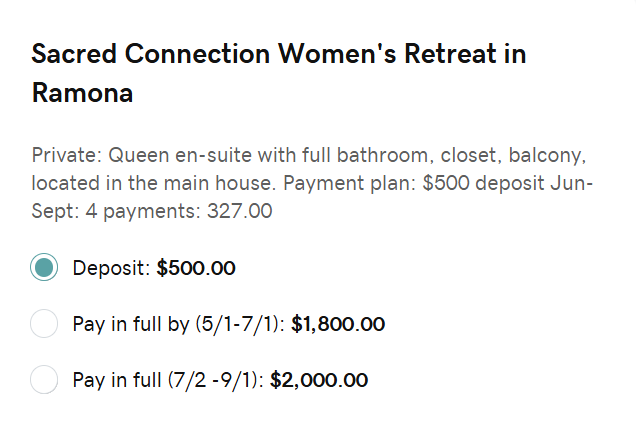Click the word "Ramona" in the heading

point(82,93)
